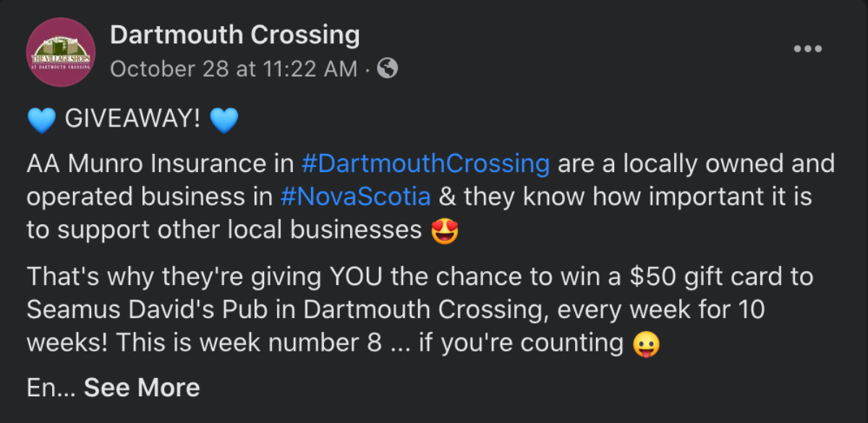The height and width of the screenshot is (423, 868).
Task: Click the globe public privacy icon
Action: 388,69
